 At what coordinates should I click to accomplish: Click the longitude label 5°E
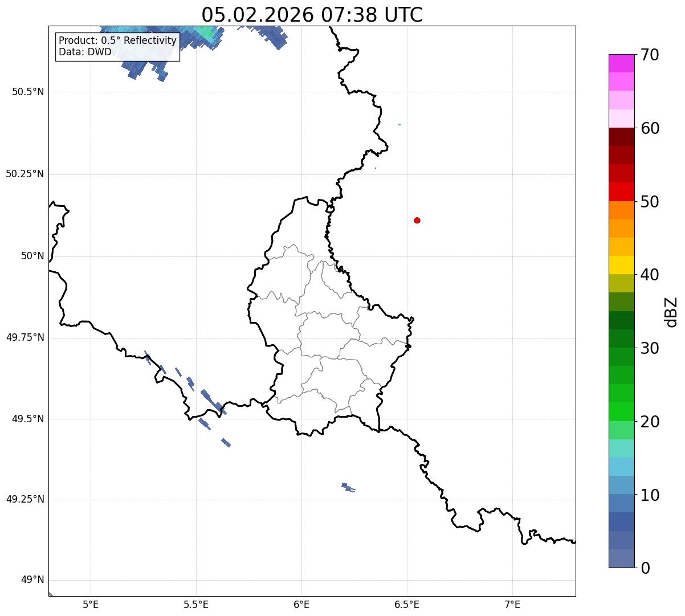91,604
